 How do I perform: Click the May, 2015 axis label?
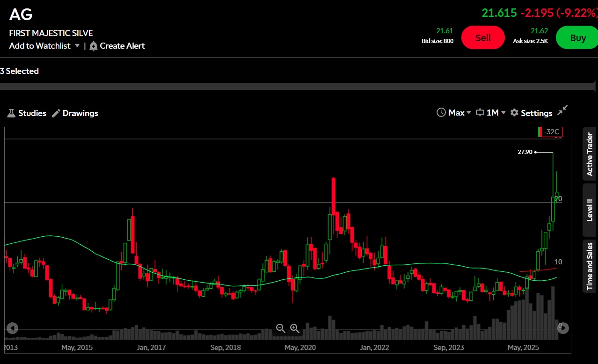click(77, 348)
